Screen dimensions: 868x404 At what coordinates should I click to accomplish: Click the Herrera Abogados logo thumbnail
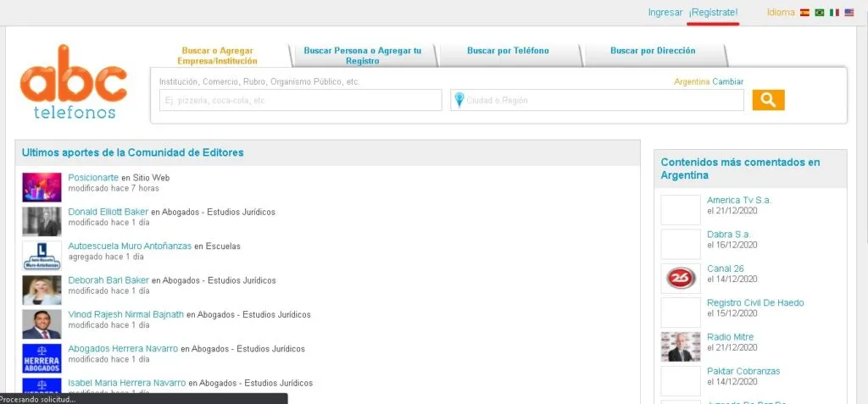click(x=42, y=358)
